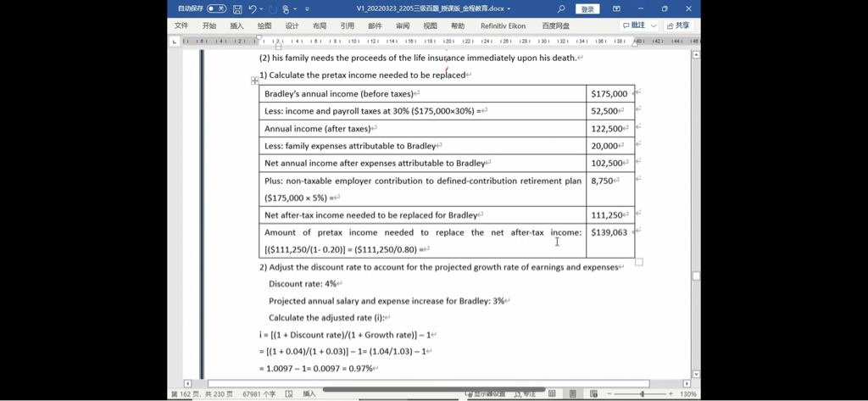Click the 专注 Focus mode button
The height and width of the screenshot is (401, 868).
click(526, 394)
